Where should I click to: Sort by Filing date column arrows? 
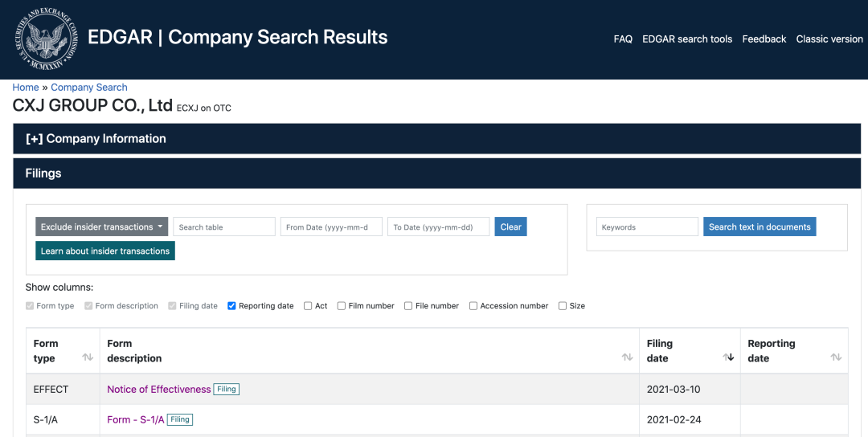[x=728, y=357]
